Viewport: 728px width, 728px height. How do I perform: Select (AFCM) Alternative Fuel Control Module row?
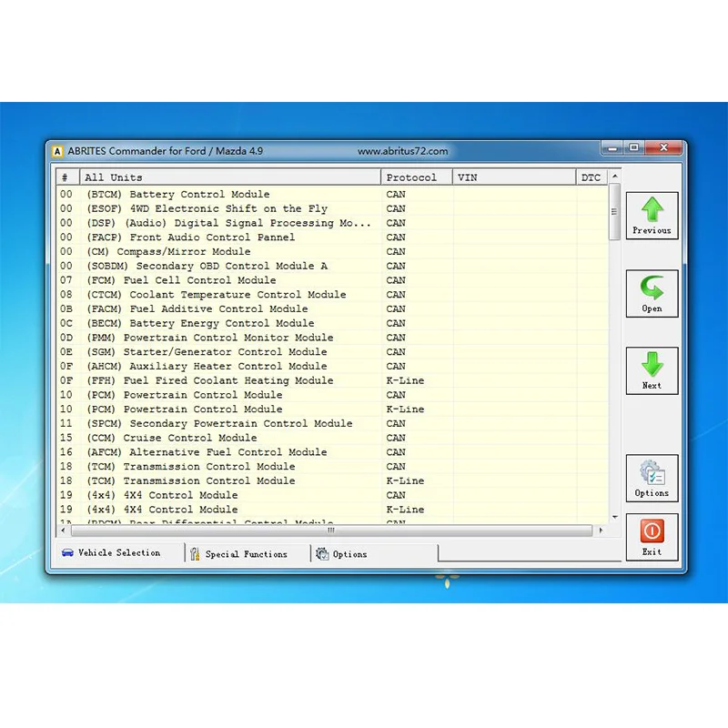pos(332,452)
